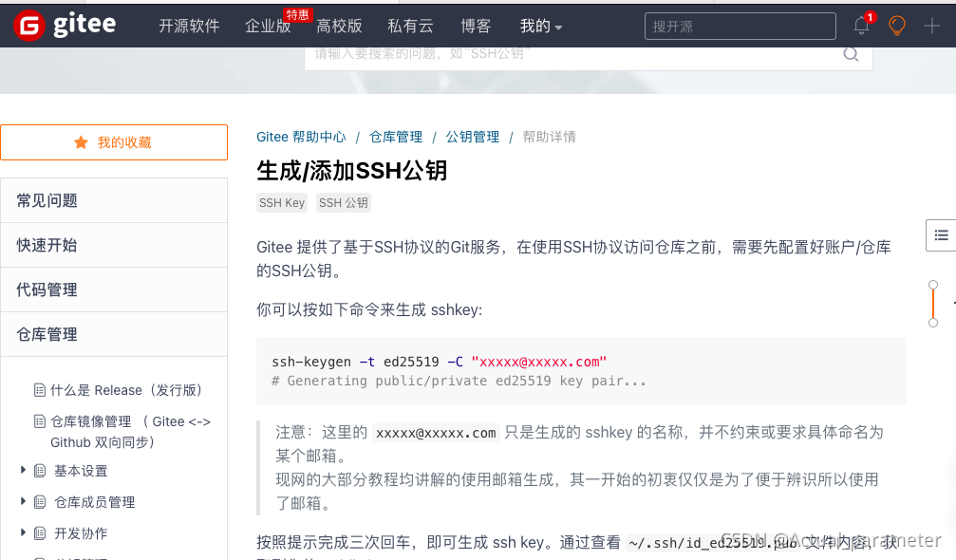The width and height of the screenshot is (956, 560).
Task: Expand the 开发协作 section
Action: coord(24,532)
